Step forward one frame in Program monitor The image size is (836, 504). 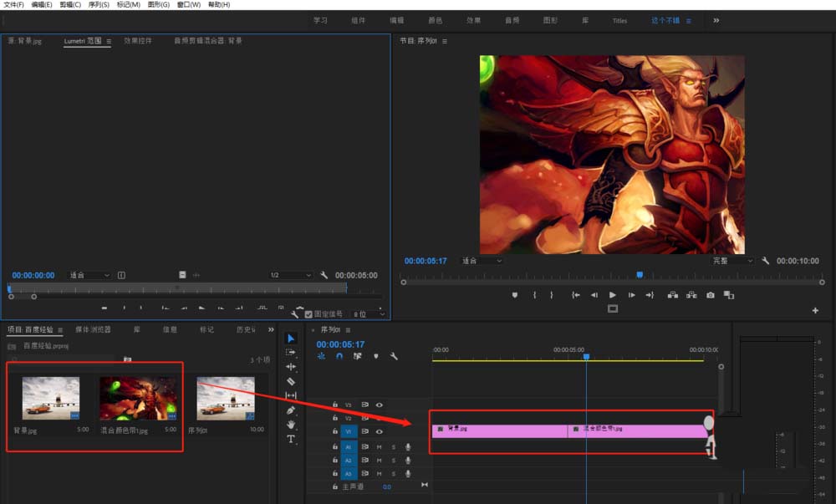tap(631, 294)
